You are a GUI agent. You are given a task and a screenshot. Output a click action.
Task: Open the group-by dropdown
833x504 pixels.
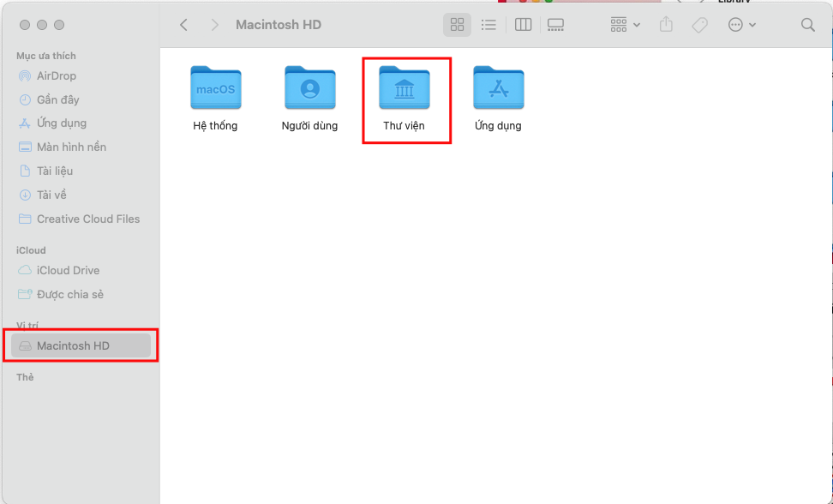625,25
